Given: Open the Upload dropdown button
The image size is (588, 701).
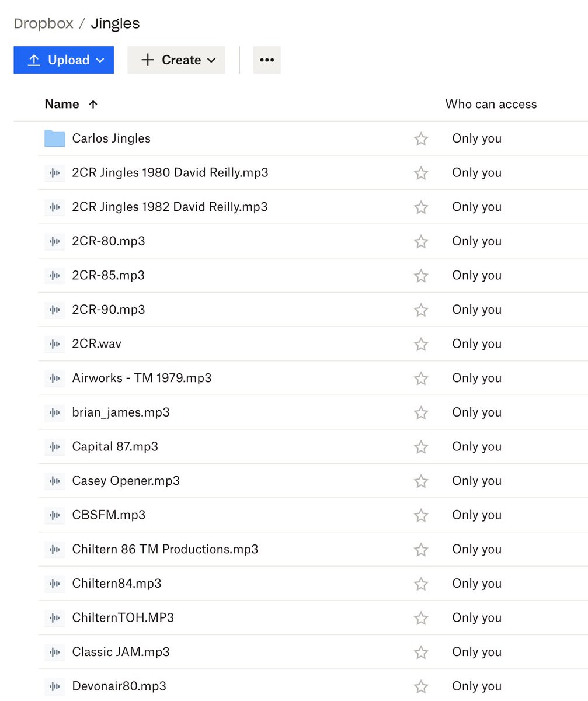Looking at the screenshot, I should coord(64,60).
